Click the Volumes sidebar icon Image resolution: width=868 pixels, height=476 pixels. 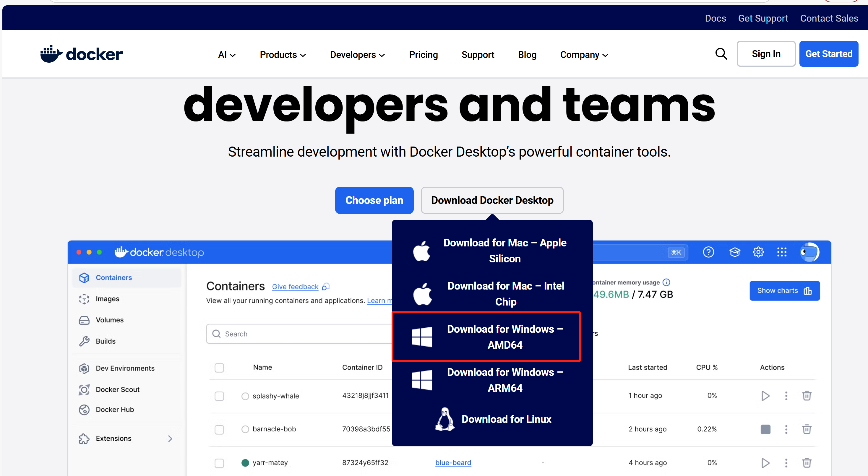point(84,320)
